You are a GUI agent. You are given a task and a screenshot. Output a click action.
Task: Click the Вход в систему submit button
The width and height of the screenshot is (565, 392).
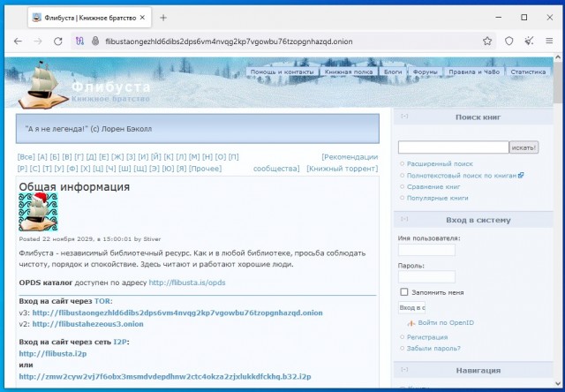click(412, 308)
